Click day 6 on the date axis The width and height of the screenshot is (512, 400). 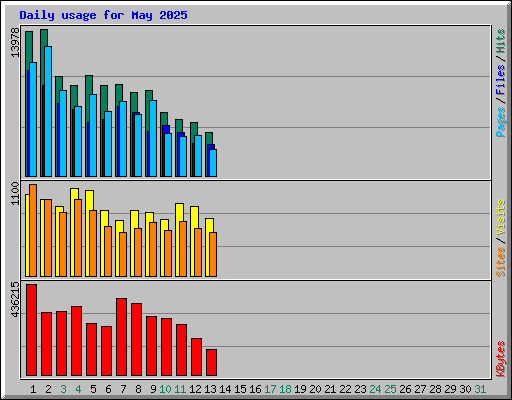tap(108, 389)
